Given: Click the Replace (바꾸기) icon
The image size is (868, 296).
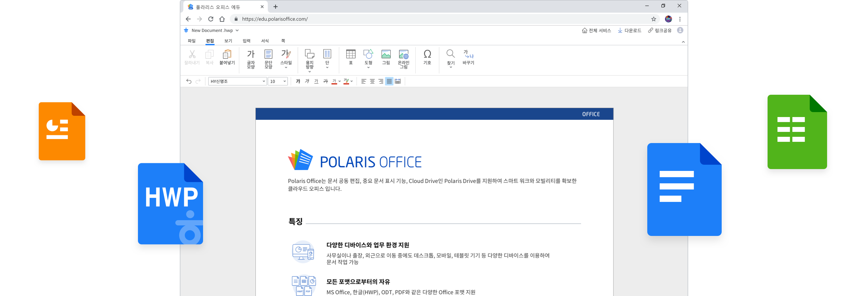Looking at the screenshot, I should (468, 57).
